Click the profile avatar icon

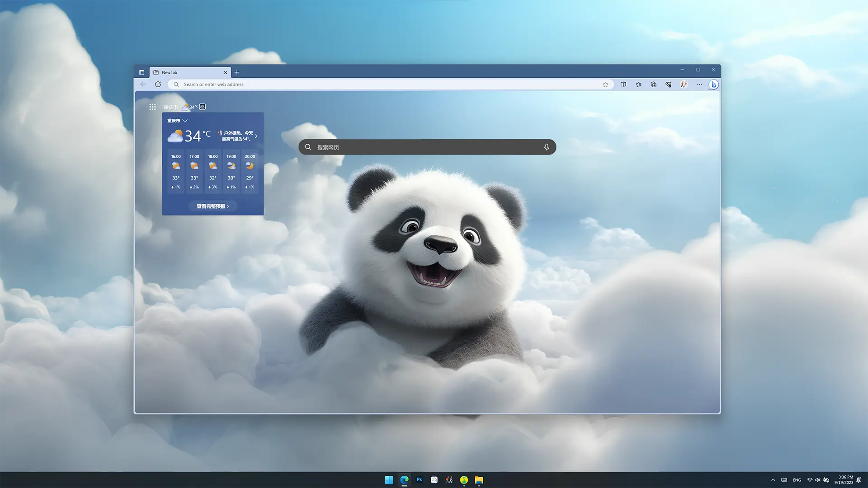pyautogui.click(x=684, y=84)
